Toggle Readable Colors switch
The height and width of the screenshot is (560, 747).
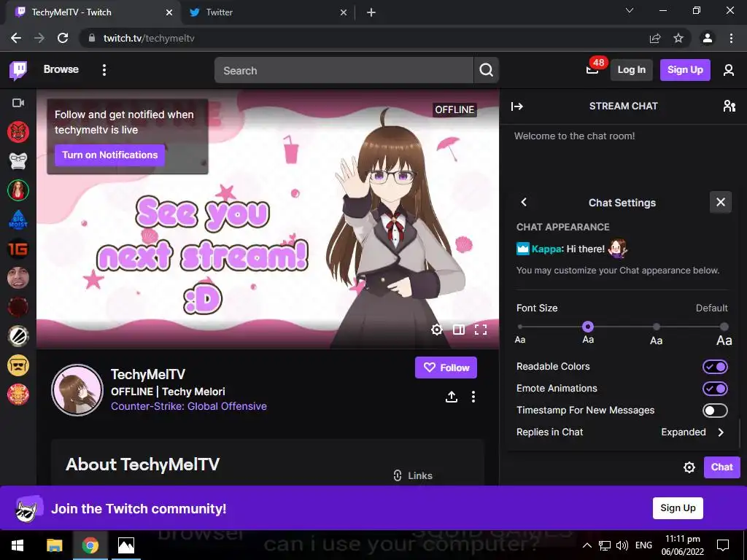(x=715, y=367)
